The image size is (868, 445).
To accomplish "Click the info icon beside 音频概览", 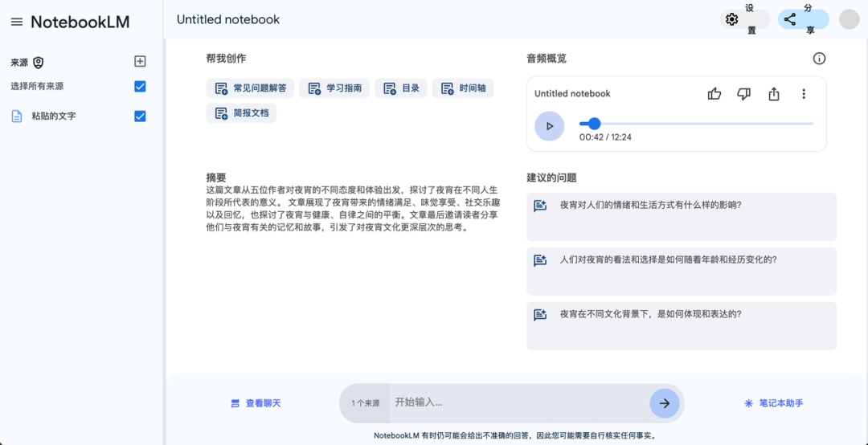I will (819, 58).
